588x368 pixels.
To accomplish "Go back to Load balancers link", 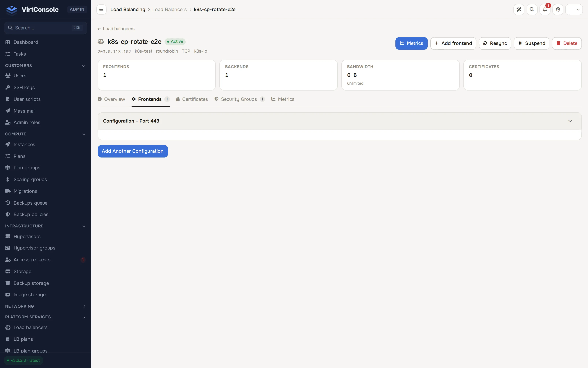I will click(x=116, y=29).
